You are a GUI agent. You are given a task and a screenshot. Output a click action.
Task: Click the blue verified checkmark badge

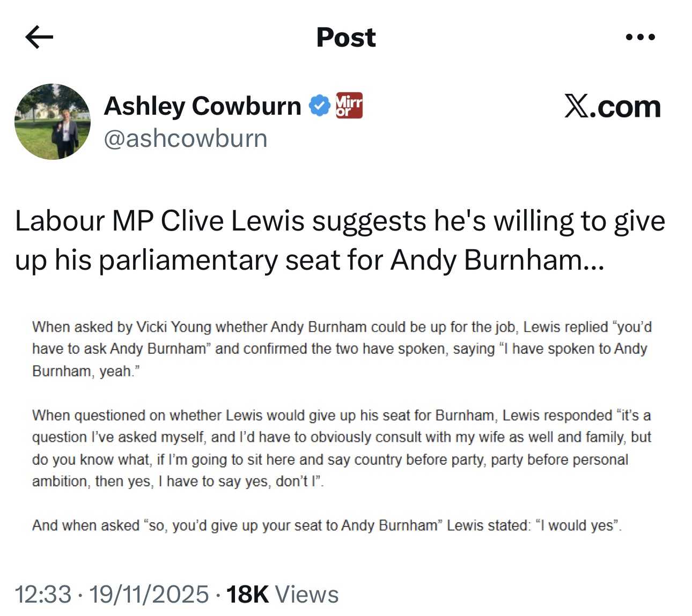pos(319,106)
